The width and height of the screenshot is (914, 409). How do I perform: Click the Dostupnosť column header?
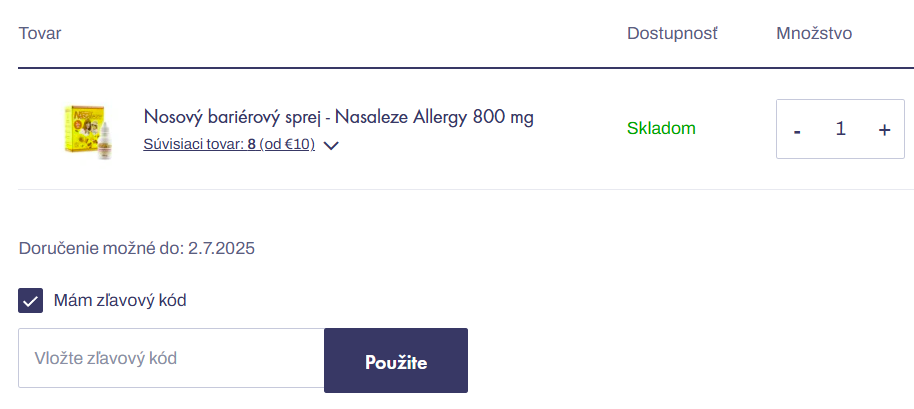click(x=672, y=33)
